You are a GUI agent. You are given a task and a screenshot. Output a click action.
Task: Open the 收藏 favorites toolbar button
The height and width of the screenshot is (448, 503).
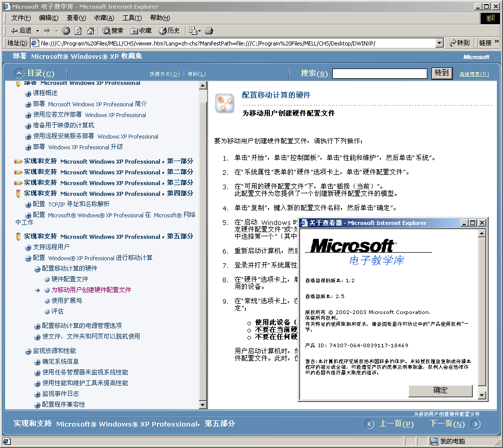(141, 31)
